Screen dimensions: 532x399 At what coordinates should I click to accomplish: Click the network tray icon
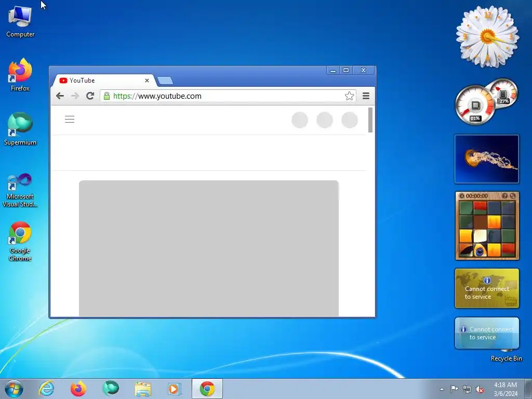point(467,389)
